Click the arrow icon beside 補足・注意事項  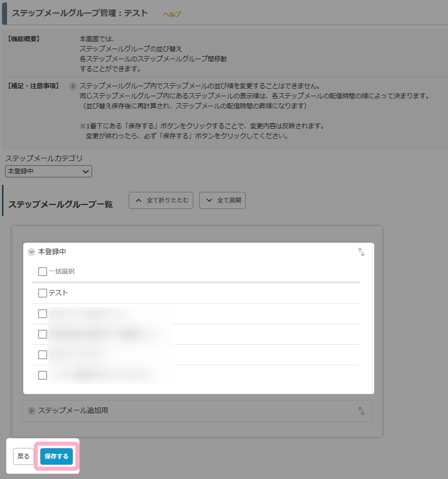point(73,86)
